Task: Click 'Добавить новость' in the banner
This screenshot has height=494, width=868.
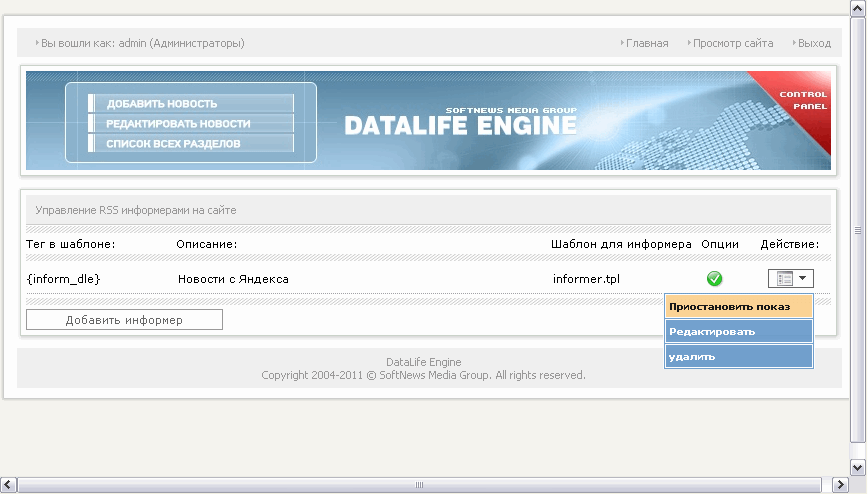Action: pyautogui.click(x=162, y=104)
